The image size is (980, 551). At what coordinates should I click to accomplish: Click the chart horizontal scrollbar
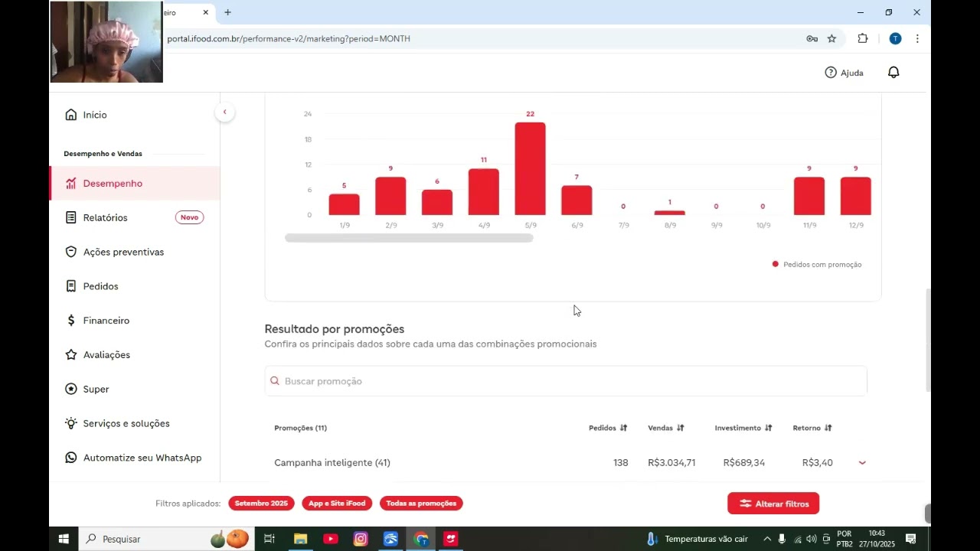(x=409, y=238)
